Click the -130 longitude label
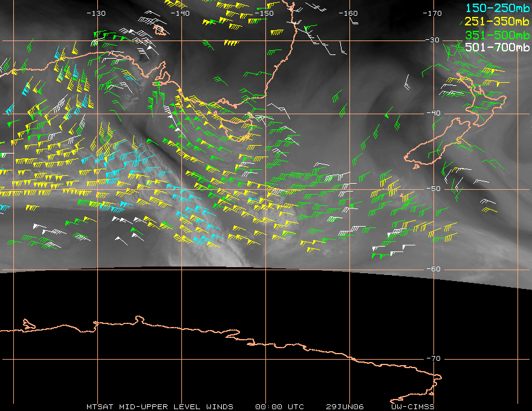 click(x=96, y=13)
